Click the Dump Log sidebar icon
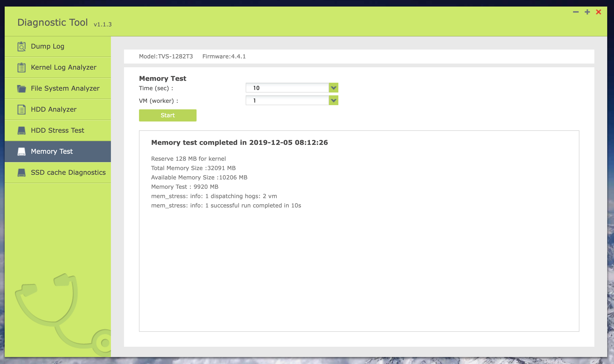 21,46
